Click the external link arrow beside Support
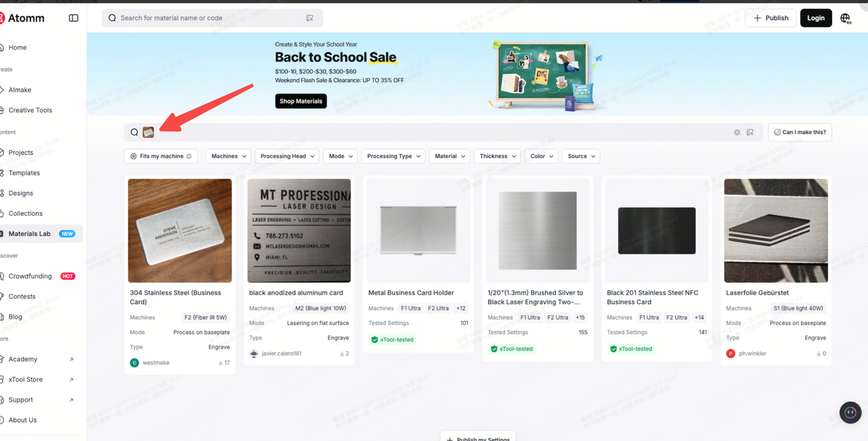Image resolution: width=868 pixels, height=441 pixels. click(x=71, y=400)
